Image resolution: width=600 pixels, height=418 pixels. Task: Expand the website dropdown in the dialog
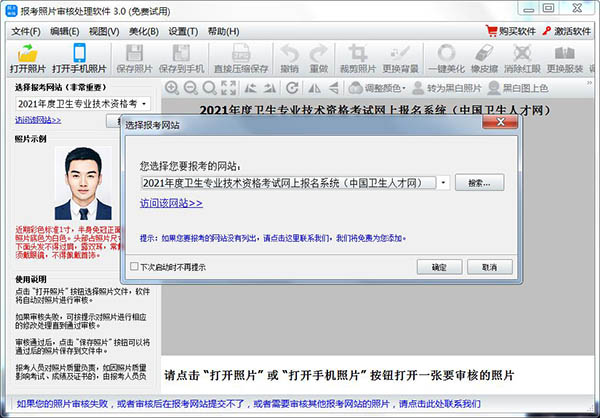[x=443, y=183]
